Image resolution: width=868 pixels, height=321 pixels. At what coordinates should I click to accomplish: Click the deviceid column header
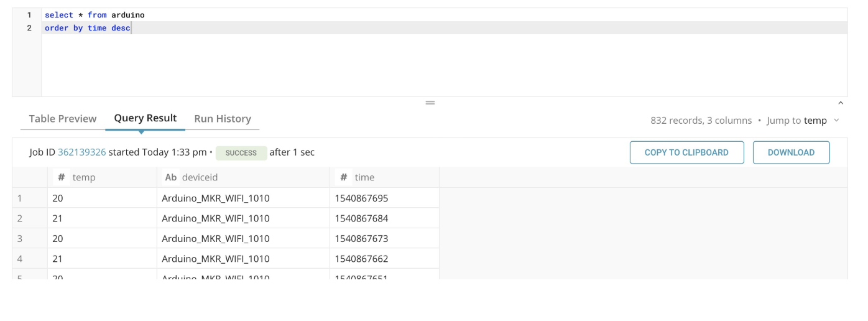(x=200, y=177)
